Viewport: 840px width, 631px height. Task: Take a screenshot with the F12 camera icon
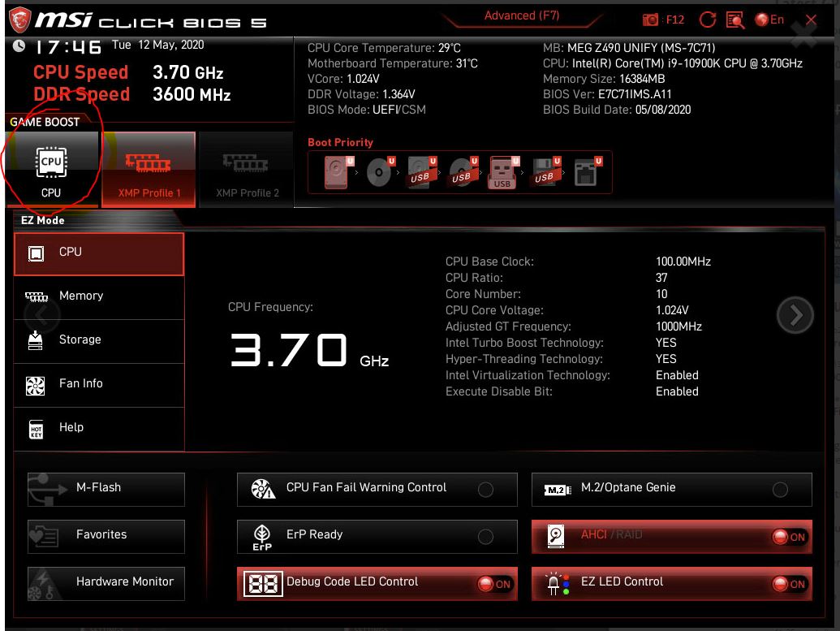(650, 19)
